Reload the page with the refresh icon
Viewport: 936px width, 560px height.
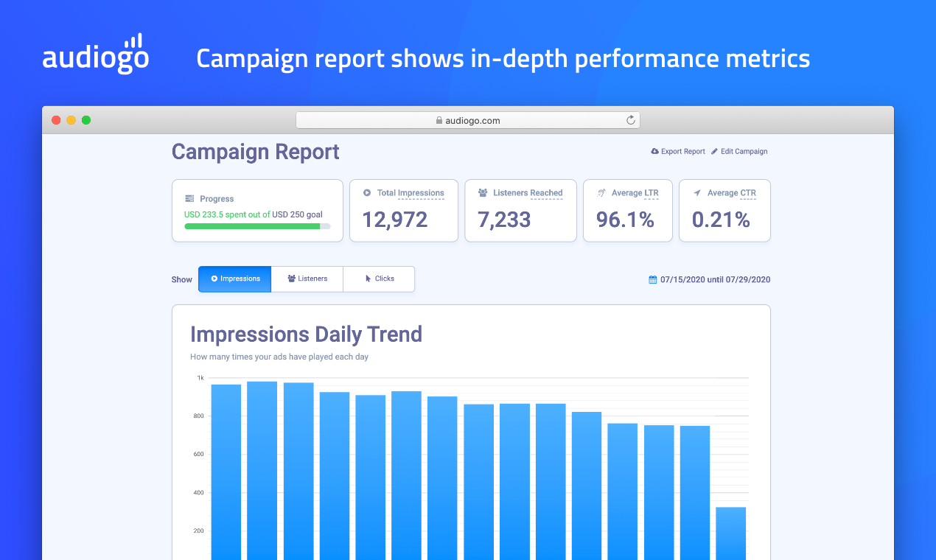[631, 120]
